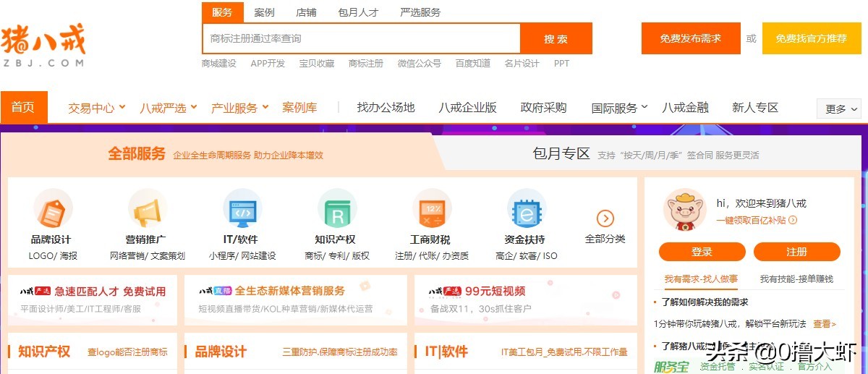Select the 服务 search tab
This screenshot has height=374, width=868.
point(222,12)
